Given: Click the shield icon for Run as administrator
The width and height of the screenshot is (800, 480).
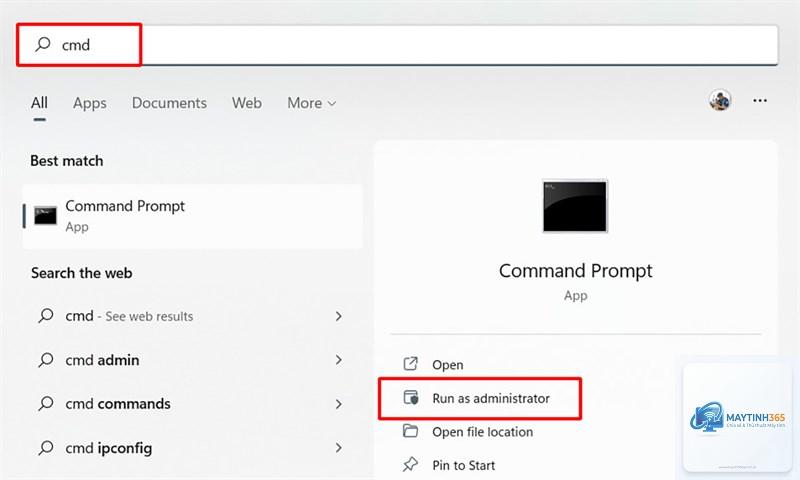Looking at the screenshot, I should [411, 397].
